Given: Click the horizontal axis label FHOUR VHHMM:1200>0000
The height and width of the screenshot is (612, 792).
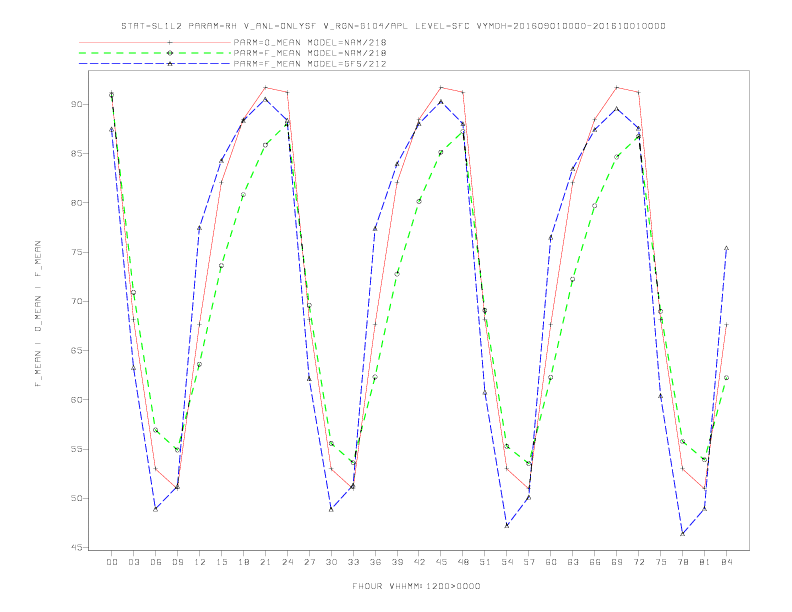Looking at the screenshot, I should (x=416, y=586).
